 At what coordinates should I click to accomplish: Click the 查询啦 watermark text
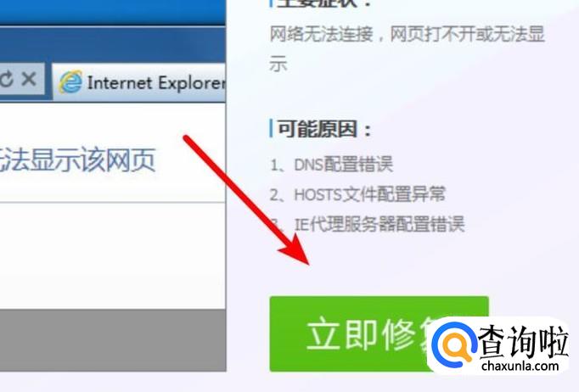(522, 340)
